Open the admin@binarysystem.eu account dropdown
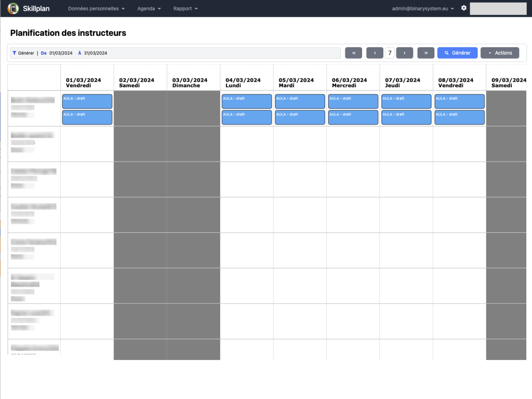Screen dimensions: 532x399 pyautogui.click(x=423, y=8)
